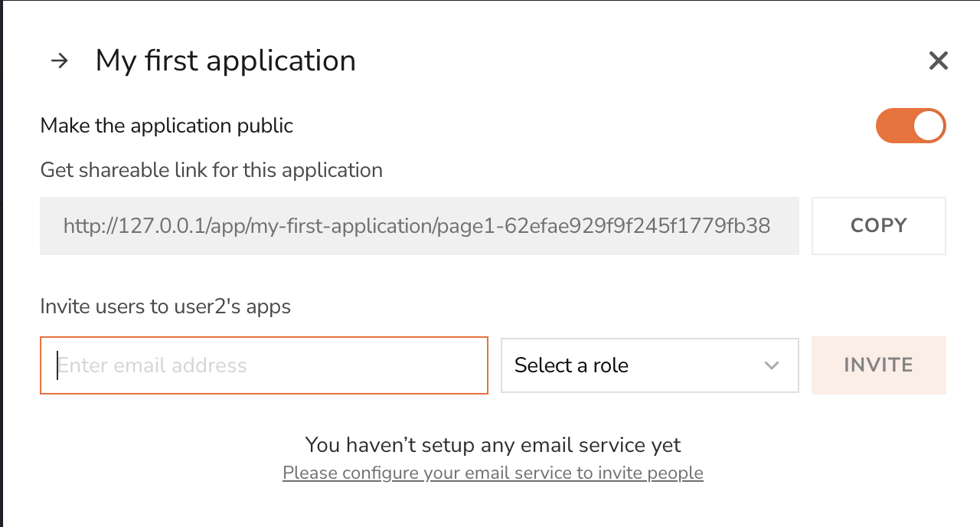Viewport: 980px width, 527px height.
Task: Close the share dialog with the X
Action: 938,61
